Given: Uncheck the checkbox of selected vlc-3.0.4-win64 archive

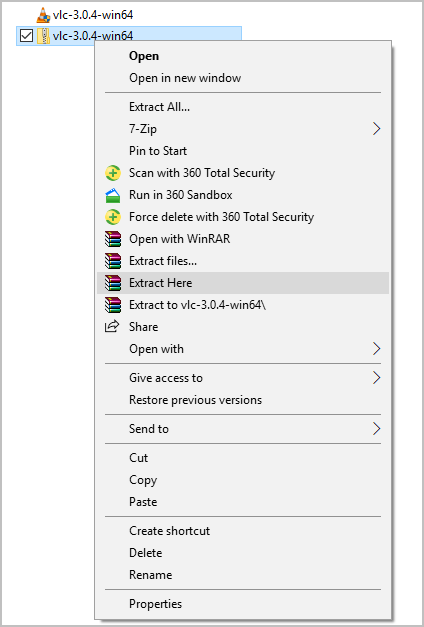Looking at the screenshot, I should click(x=26, y=36).
